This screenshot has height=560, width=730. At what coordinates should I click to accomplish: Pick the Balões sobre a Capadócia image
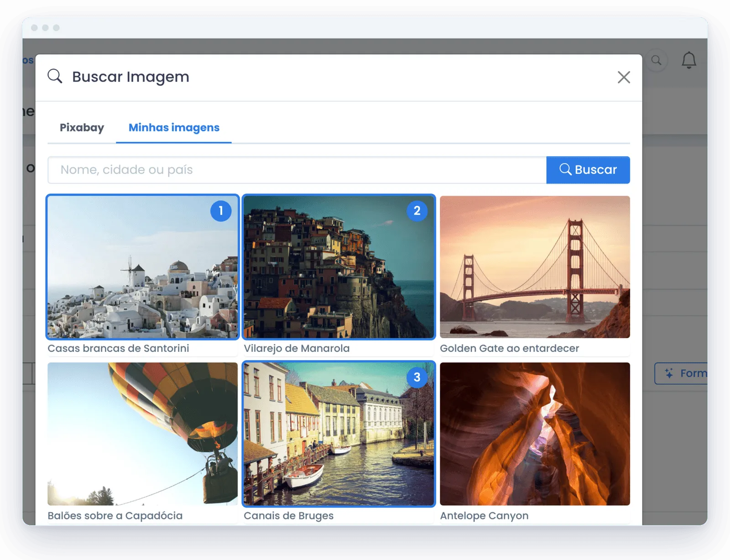[142, 434]
